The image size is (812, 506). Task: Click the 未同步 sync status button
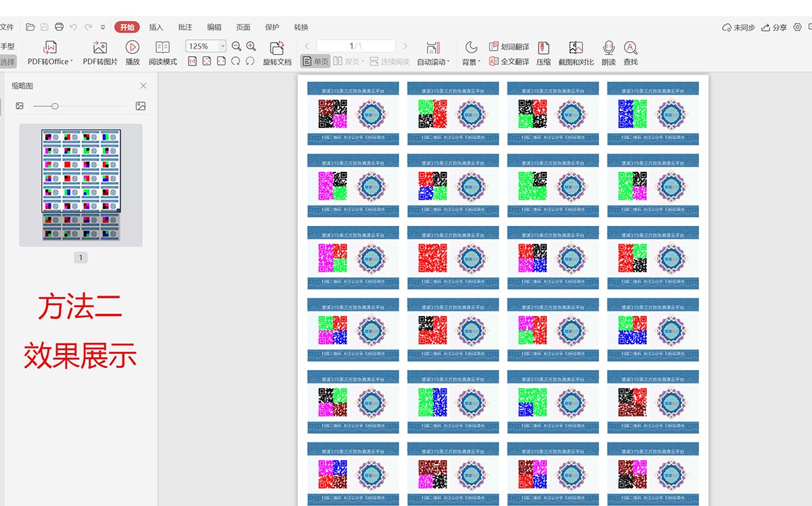[738, 27]
